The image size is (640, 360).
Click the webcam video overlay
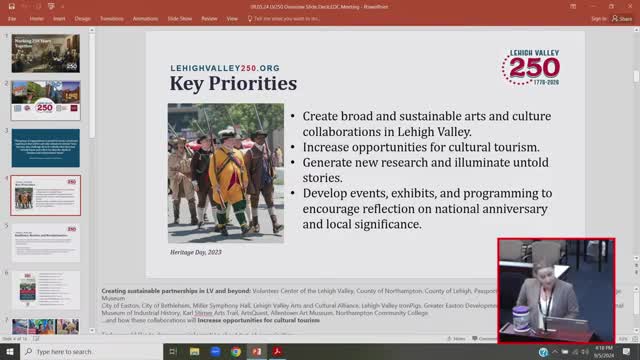tap(556, 291)
